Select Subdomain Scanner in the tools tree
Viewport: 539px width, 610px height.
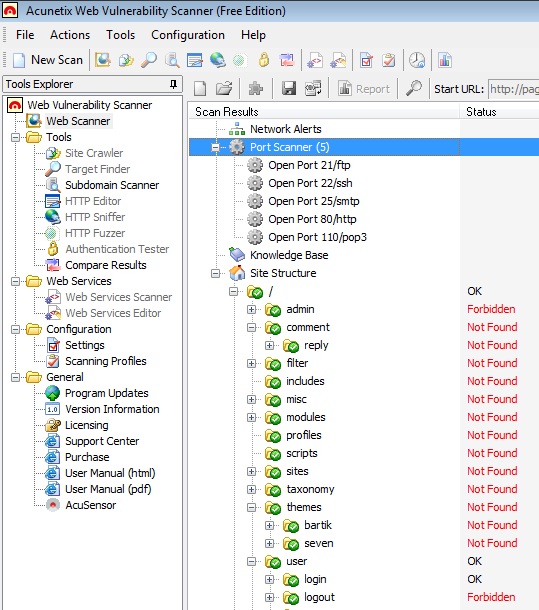pos(112,185)
